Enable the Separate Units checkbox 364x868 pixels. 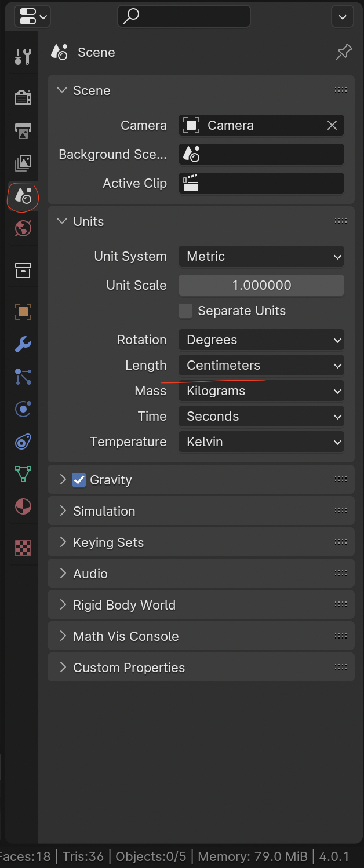pyautogui.click(x=185, y=311)
